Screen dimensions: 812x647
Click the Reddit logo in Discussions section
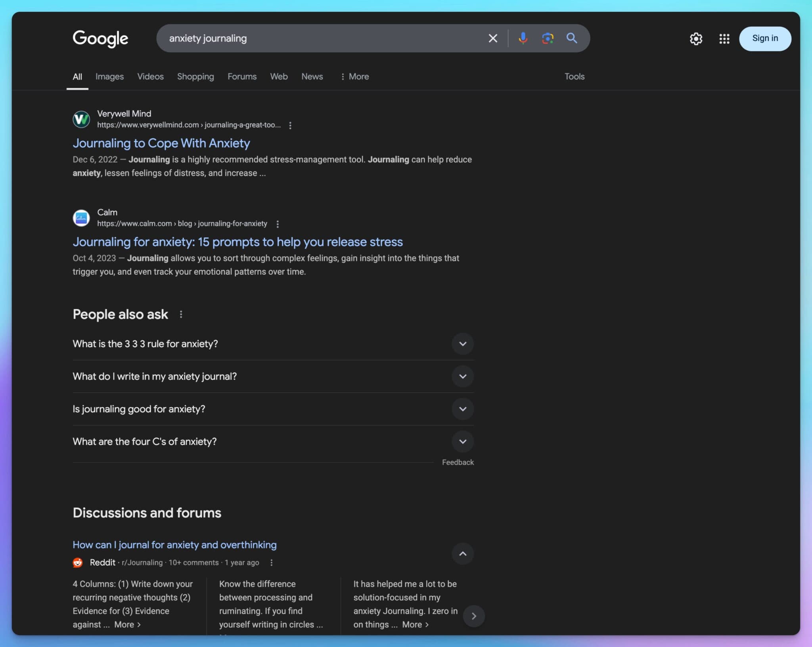(x=78, y=562)
